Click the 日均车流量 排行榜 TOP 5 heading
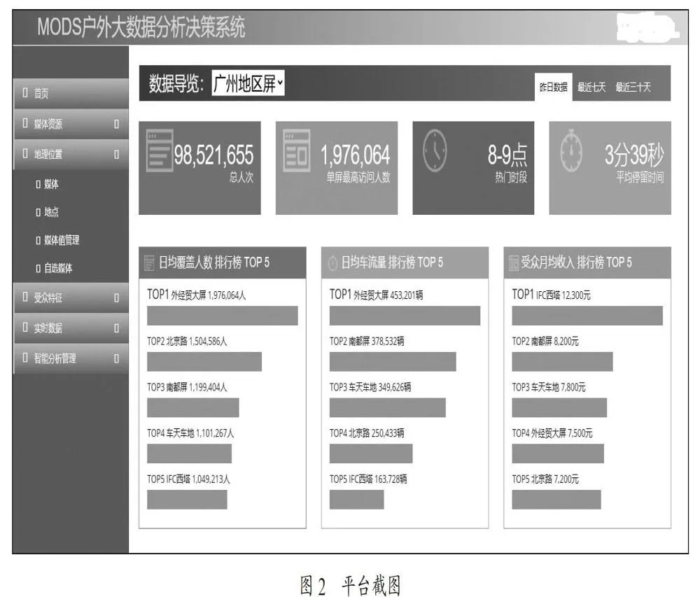Viewport: 700px width, 597px height. [393, 262]
